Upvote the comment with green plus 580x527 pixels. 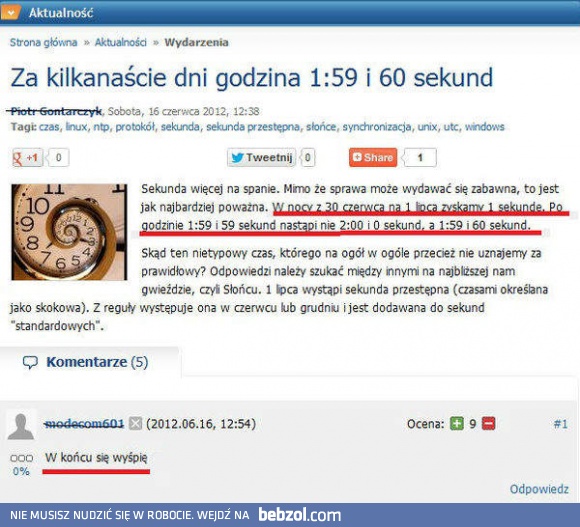point(456,424)
